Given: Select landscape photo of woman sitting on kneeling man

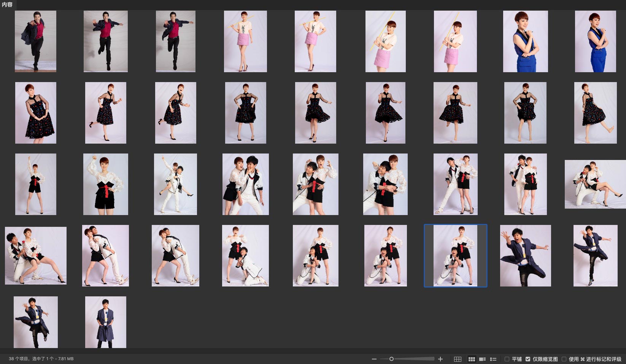Looking at the screenshot, I should (x=595, y=184).
